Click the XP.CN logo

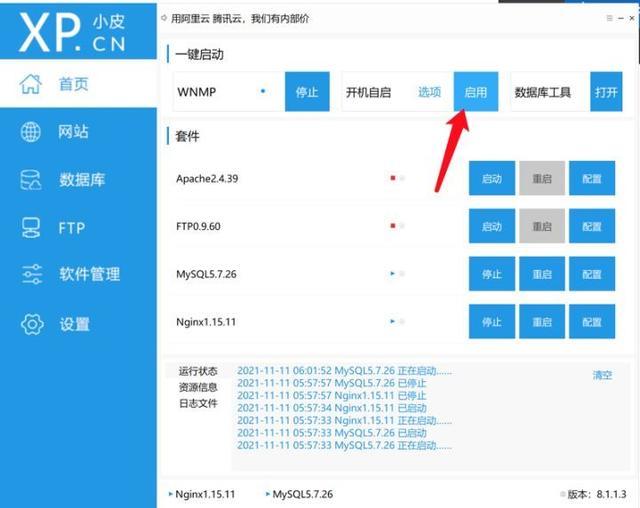[72, 32]
